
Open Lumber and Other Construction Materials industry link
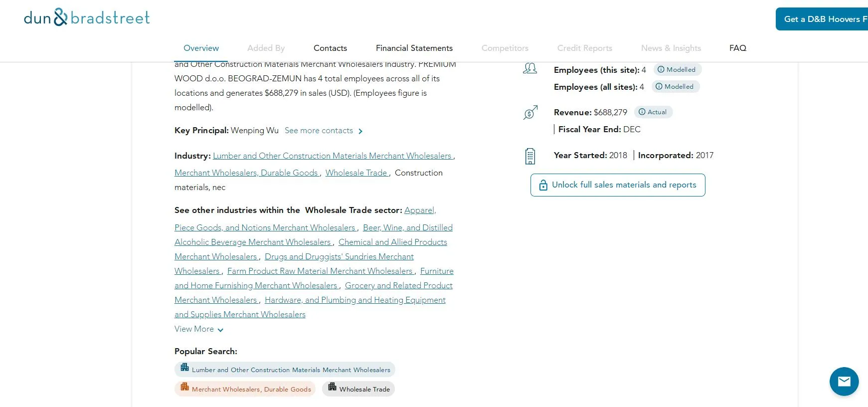[x=332, y=156]
